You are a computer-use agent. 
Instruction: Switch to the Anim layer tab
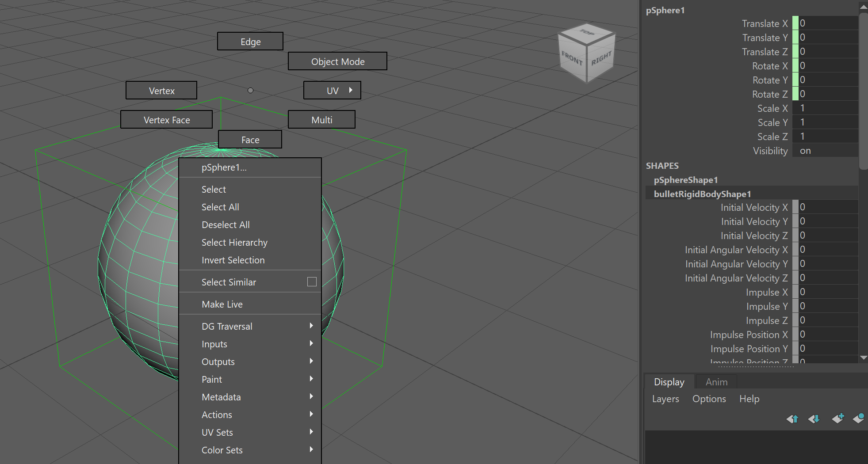click(x=716, y=382)
